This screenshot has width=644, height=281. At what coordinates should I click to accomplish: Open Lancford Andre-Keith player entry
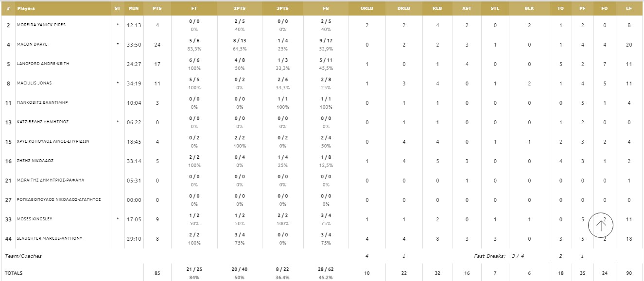coord(43,64)
